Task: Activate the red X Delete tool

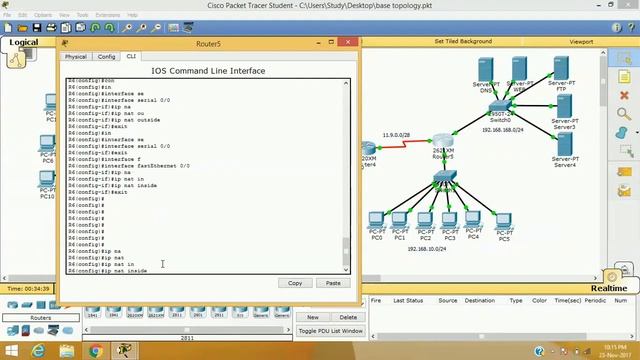Action: [x=624, y=96]
